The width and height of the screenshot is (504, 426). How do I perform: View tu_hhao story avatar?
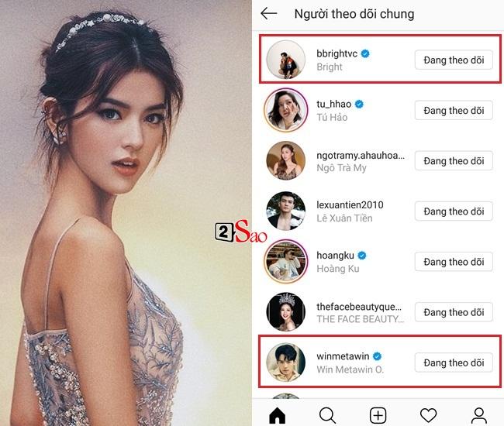click(x=286, y=110)
